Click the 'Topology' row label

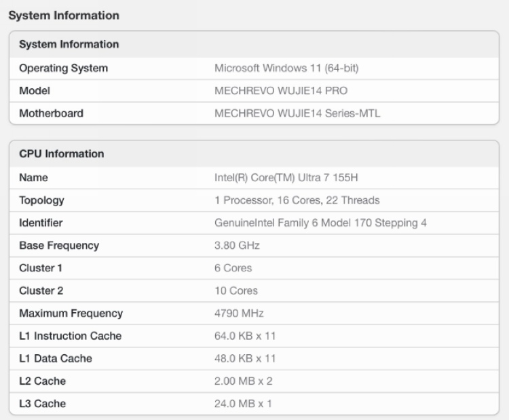coord(42,201)
